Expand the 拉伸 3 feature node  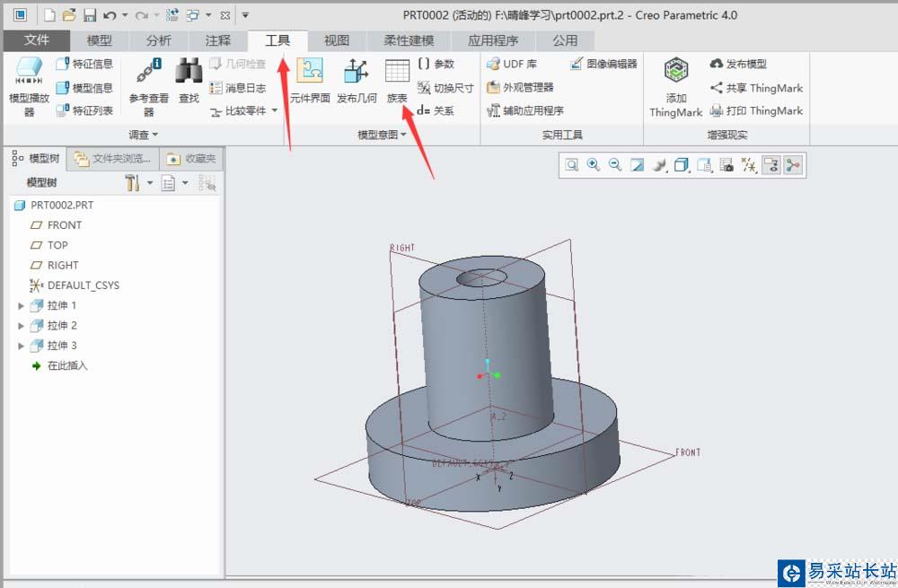pyautogui.click(x=22, y=346)
